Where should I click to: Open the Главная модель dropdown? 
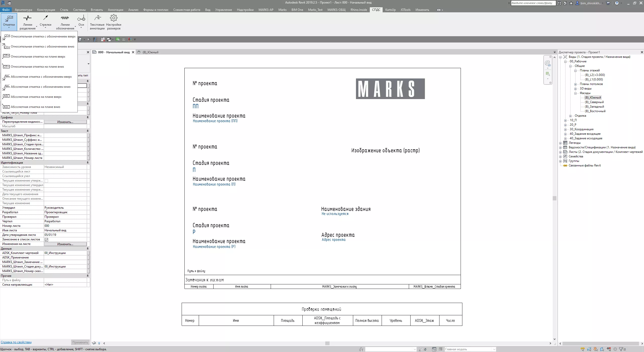point(494,349)
